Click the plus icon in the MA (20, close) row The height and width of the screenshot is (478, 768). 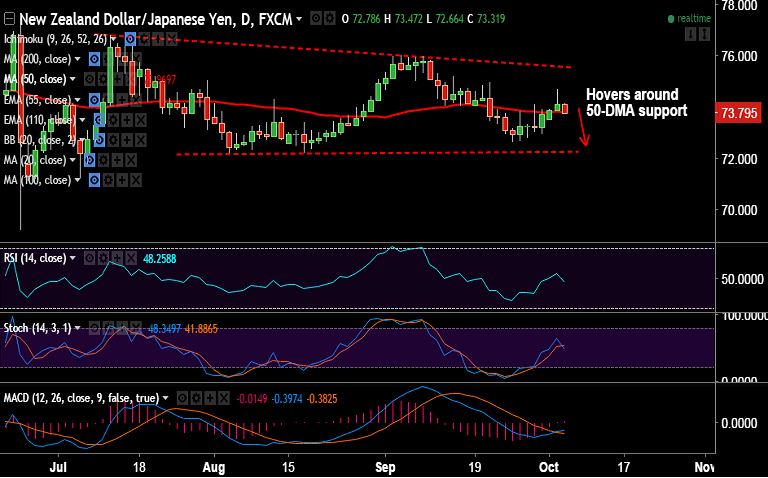pyautogui.click(x=118, y=160)
